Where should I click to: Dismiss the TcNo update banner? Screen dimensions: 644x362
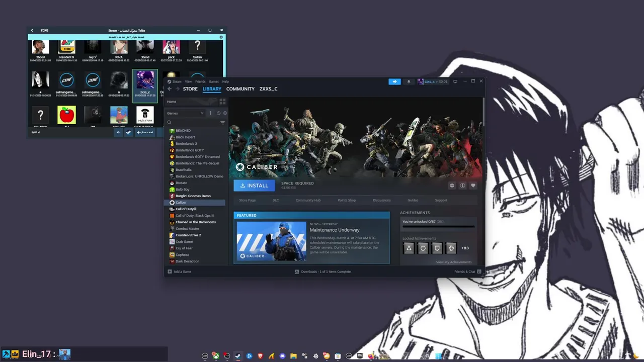pyautogui.click(x=221, y=37)
